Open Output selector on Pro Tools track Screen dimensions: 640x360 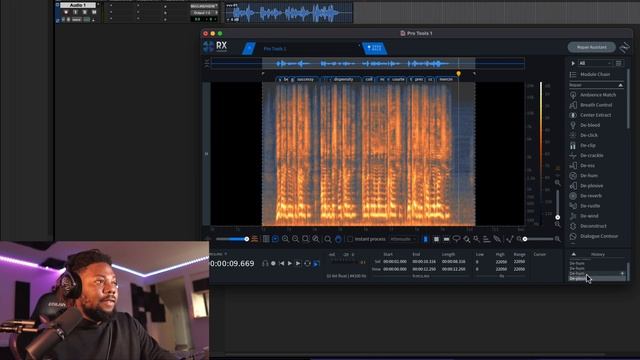click(x=203, y=13)
